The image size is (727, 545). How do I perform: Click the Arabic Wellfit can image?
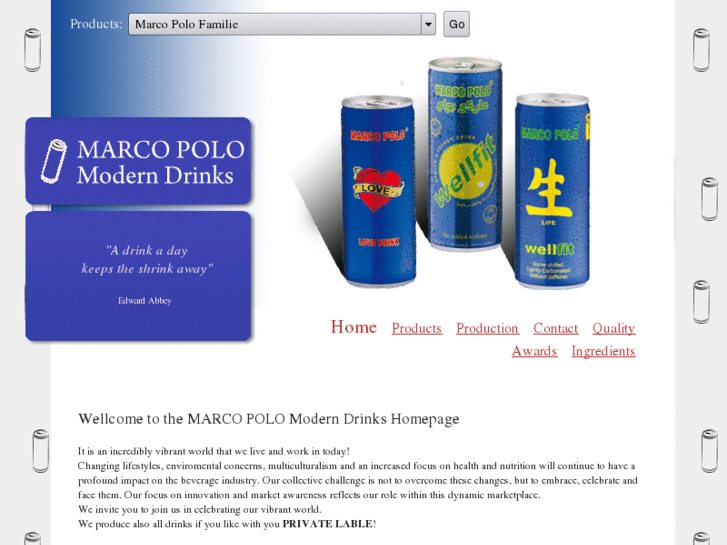click(x=465, y=154)
